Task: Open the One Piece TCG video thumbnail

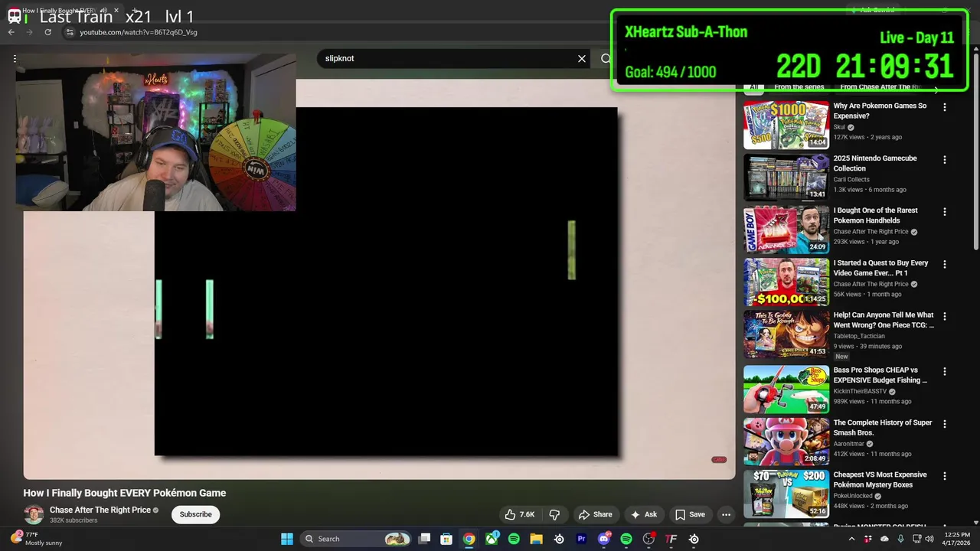Action: 786,334
